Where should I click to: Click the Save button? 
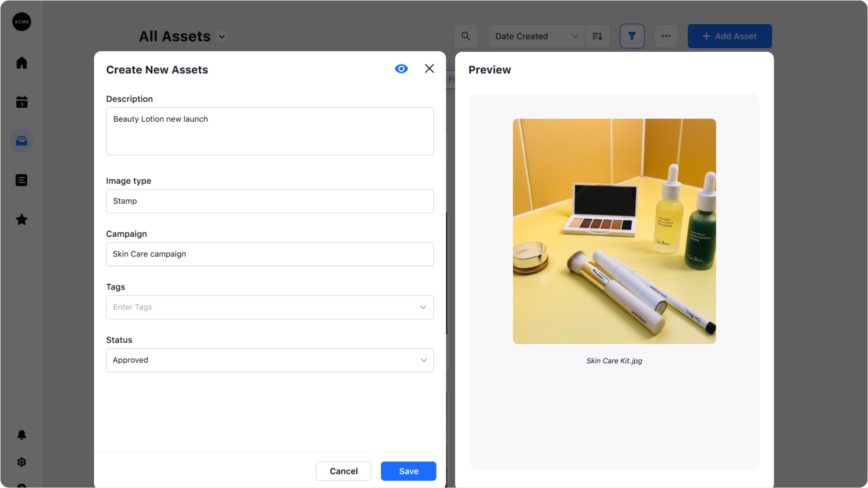(x=408, y=471)
